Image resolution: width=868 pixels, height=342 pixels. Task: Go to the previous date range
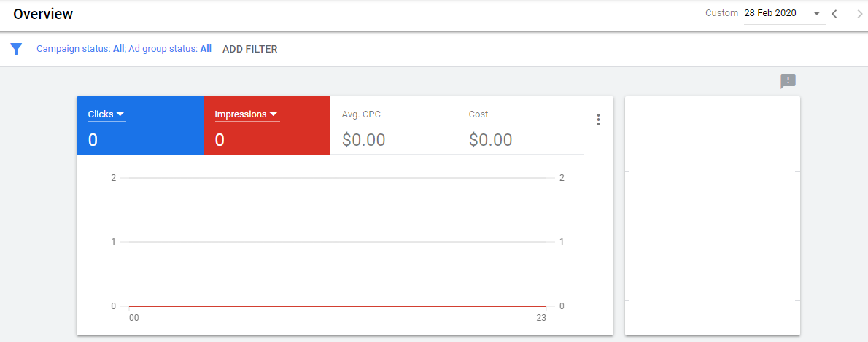coord(835,13)
